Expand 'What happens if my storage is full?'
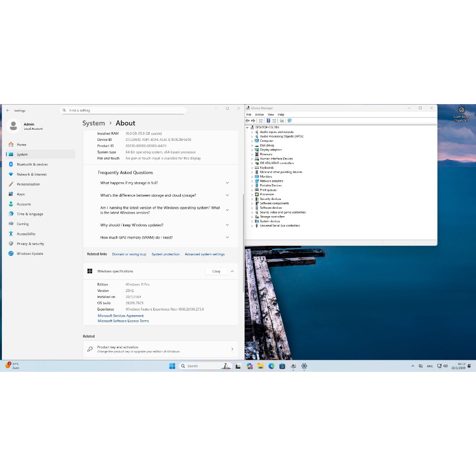The image size is (476, 476). point(227,183)
